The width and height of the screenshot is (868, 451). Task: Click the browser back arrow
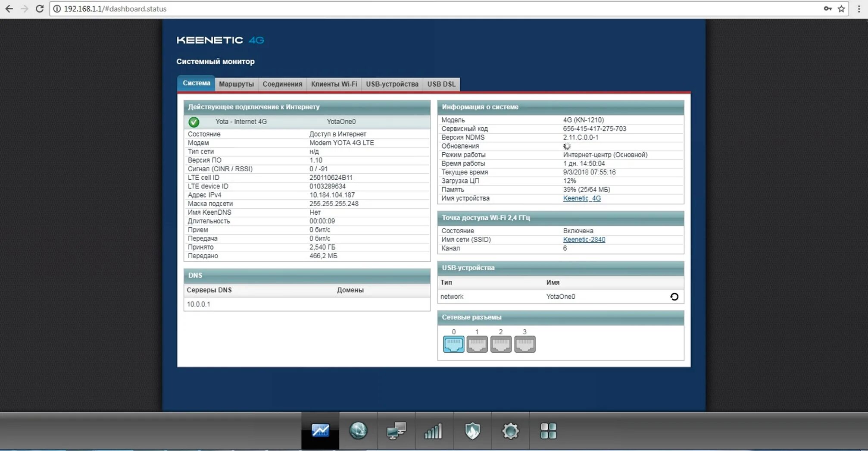click(9, 9)
